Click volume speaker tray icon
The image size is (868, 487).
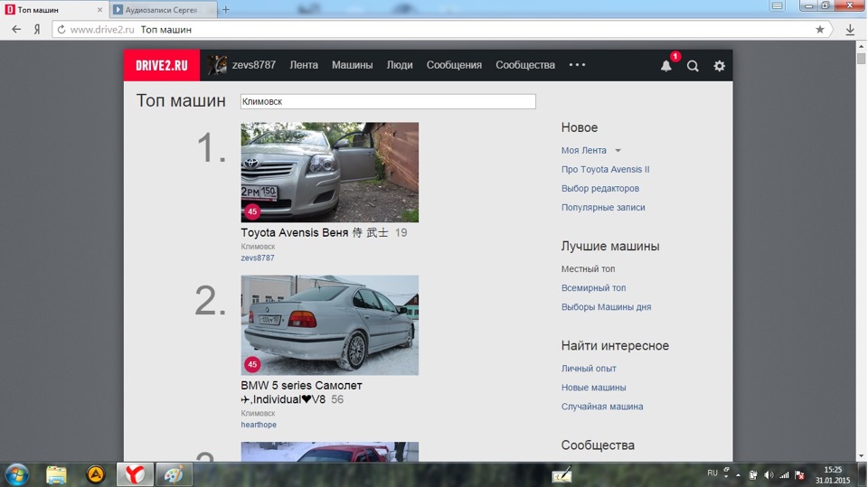[769, 475]
